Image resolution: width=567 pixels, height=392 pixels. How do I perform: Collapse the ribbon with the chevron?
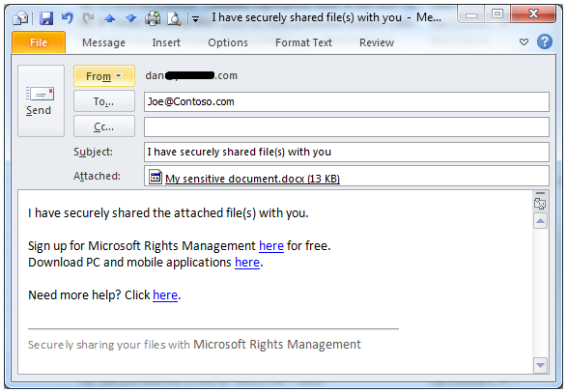[x=524, y=42]
